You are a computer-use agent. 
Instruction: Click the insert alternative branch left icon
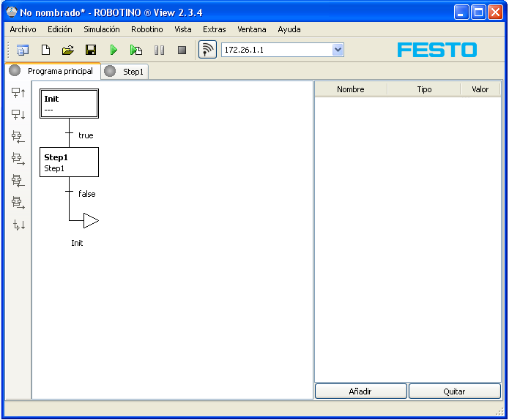click(18, 137)
